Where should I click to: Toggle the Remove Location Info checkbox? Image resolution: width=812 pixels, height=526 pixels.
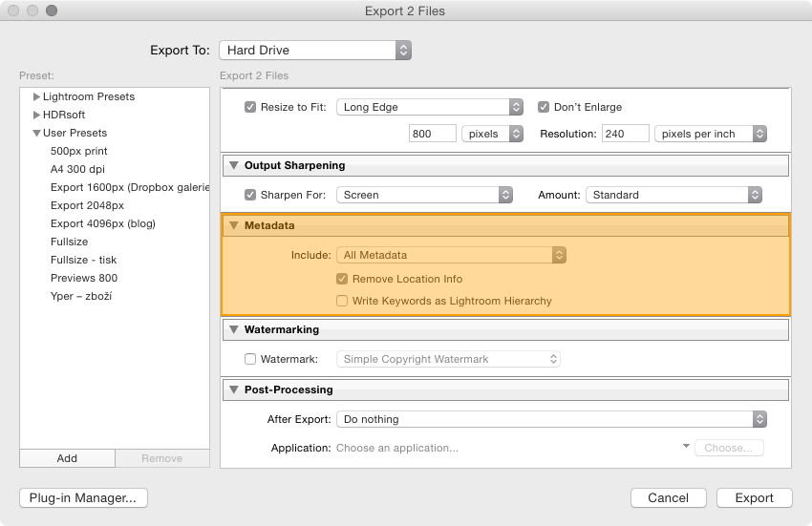tap(342, 279)
